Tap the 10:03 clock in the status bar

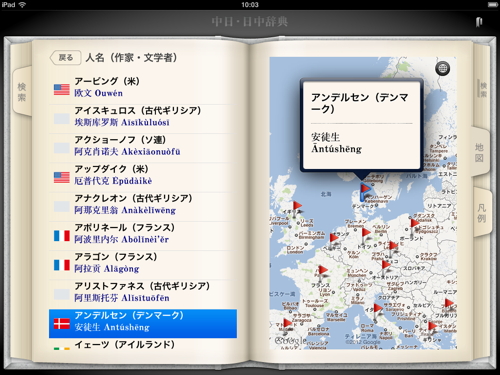pyautogui.click(x=250, y=5)
